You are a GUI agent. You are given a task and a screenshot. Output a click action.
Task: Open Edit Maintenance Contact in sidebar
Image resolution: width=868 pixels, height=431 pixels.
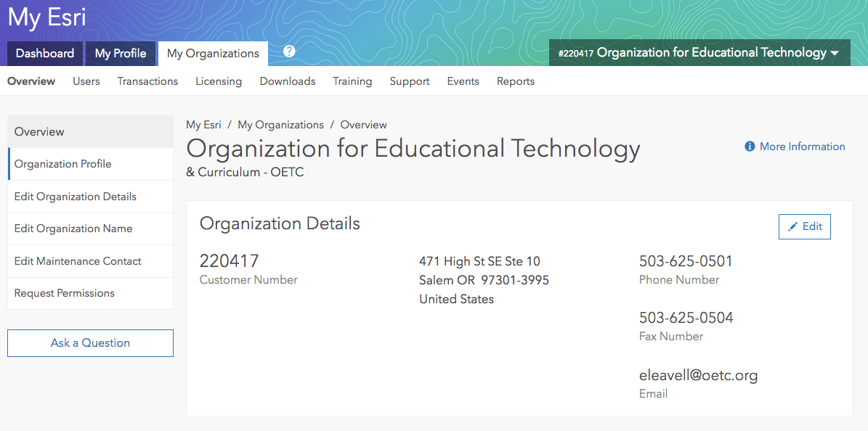[x=90, y=261]
